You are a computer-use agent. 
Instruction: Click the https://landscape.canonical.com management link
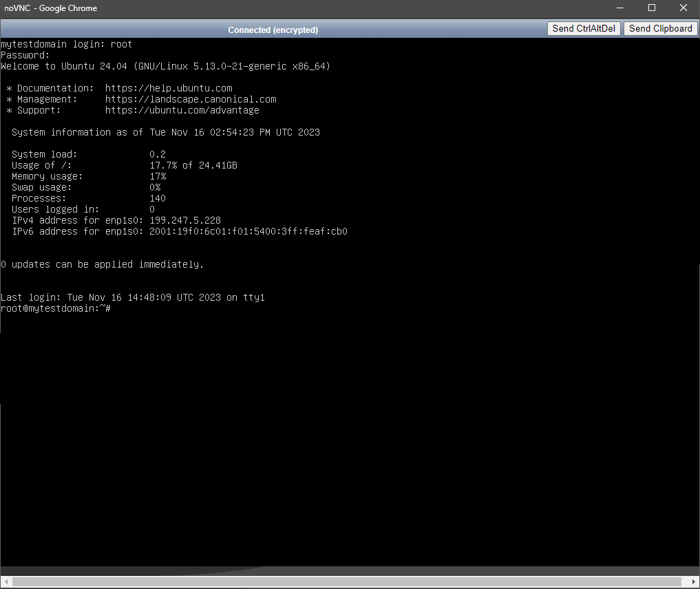pyautogui.click(x=191, y=99)
